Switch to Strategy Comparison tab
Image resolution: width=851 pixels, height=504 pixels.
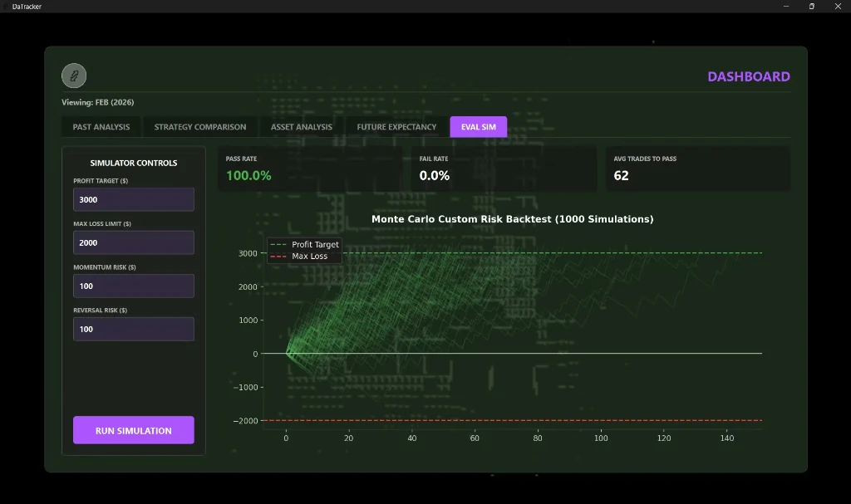click(x=200, y=127)
